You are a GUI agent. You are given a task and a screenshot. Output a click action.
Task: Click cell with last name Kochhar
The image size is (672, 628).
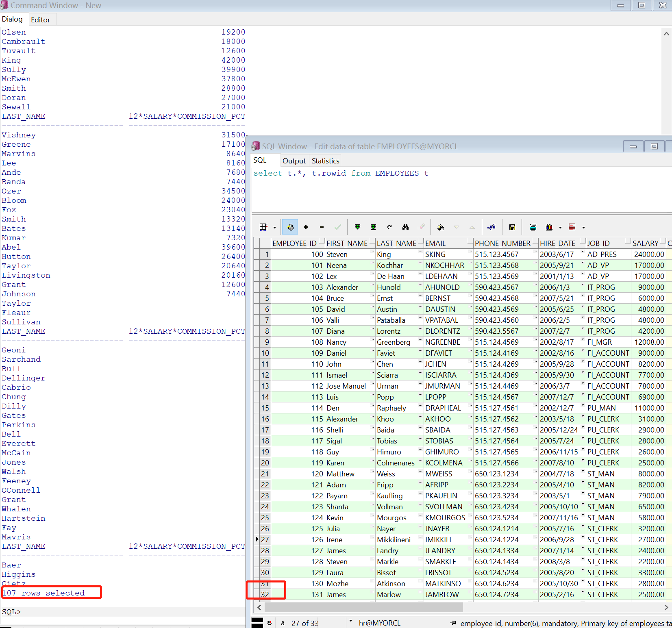point(400,265)
